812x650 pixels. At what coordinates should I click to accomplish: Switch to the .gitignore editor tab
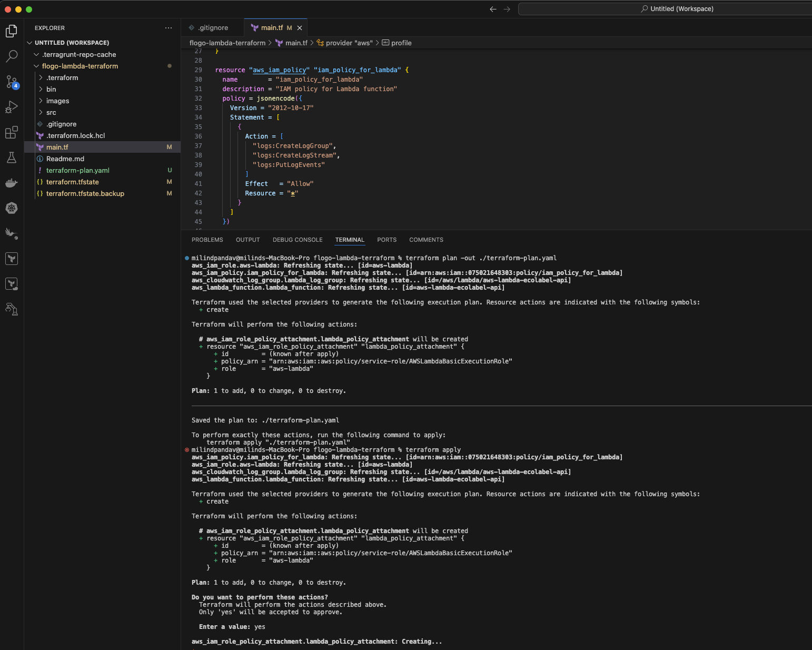[213, 28]
